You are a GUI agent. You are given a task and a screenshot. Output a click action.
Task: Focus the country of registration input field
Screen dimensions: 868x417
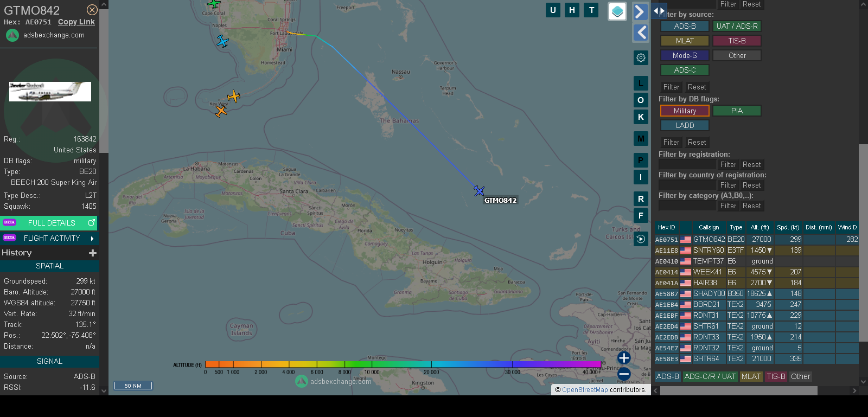coord(687,185)
